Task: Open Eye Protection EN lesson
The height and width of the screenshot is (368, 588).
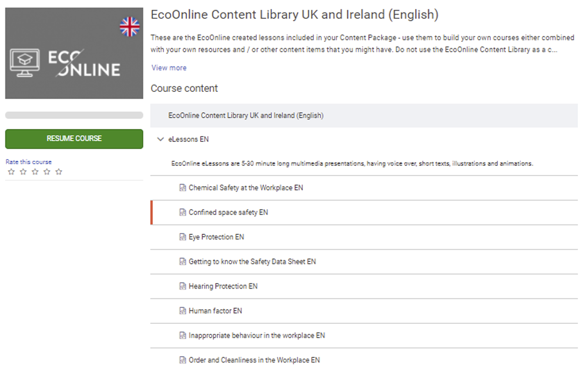Action: pos(216,237)
